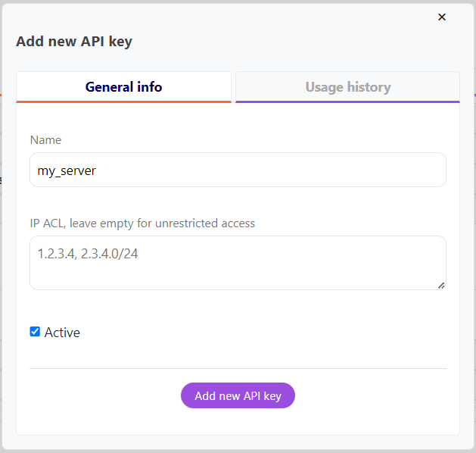This screenshot has width=476, height=453.
Task: Open the Usage history tab
Action: click(x=347, y=87)
